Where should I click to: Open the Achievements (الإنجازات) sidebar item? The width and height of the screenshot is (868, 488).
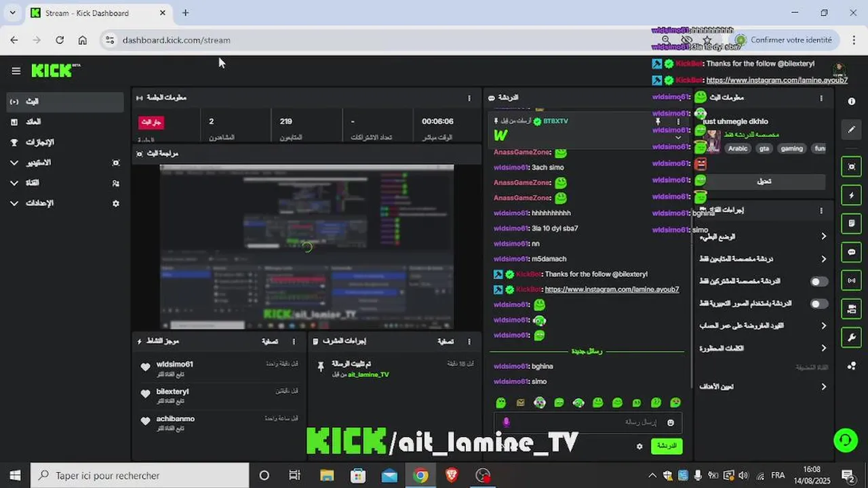click(x=65, y=142)
